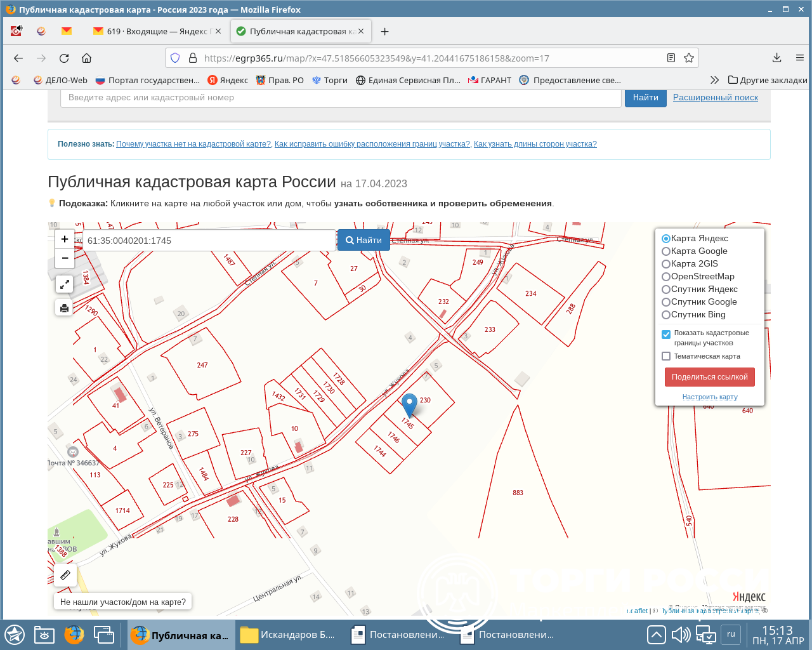Image resolution: width=812 pixels, height=650 pixels.
Task: Open Прав. РО bookmark
Action: (280, 80)
